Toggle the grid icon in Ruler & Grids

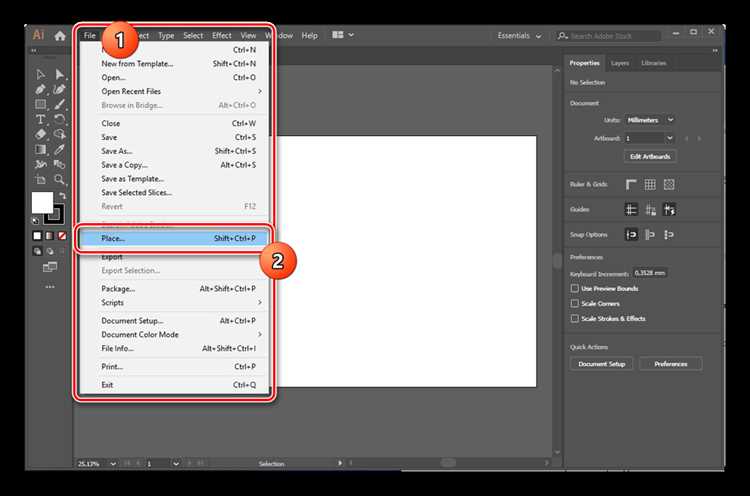pyautogui.click(x=650, y=184)
